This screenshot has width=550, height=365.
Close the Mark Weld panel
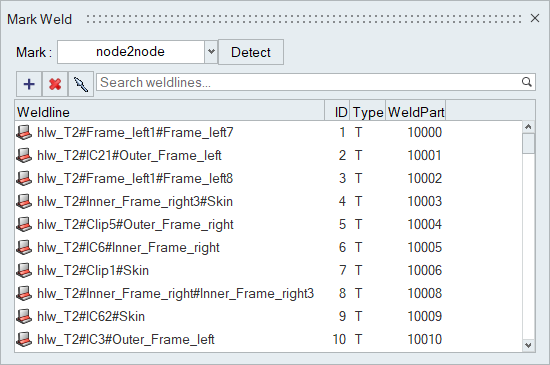point(535,18)
